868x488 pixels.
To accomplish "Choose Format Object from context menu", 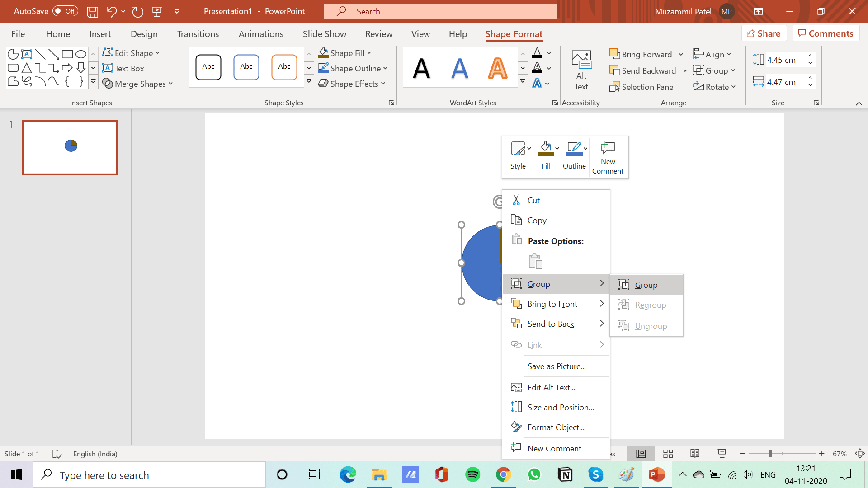I will click(x=555, y=427).
